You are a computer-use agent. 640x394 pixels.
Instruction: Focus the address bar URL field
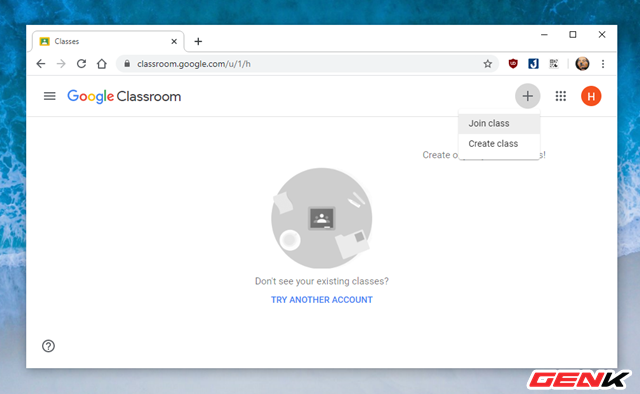pyautogui.click(x=306, y=64)
